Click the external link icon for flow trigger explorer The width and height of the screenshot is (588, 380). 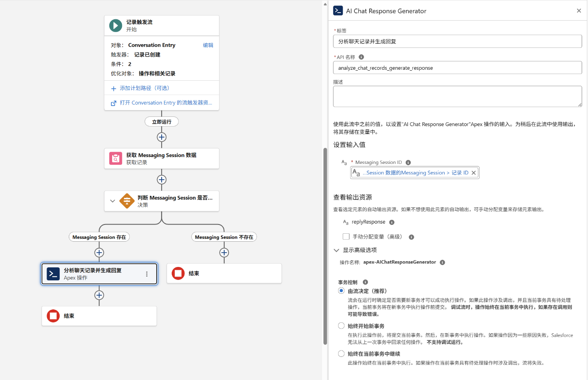point(113,103)
